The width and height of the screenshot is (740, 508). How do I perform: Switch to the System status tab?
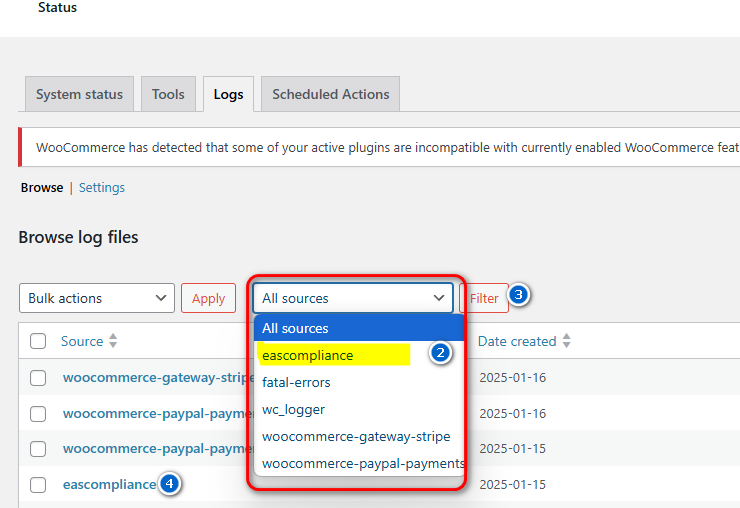click(x=79, y=94)
